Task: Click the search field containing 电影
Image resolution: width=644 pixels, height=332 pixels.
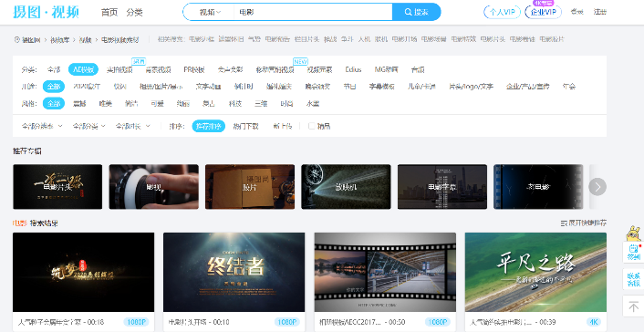Action: pyautogui.click(x=313, y=12)
